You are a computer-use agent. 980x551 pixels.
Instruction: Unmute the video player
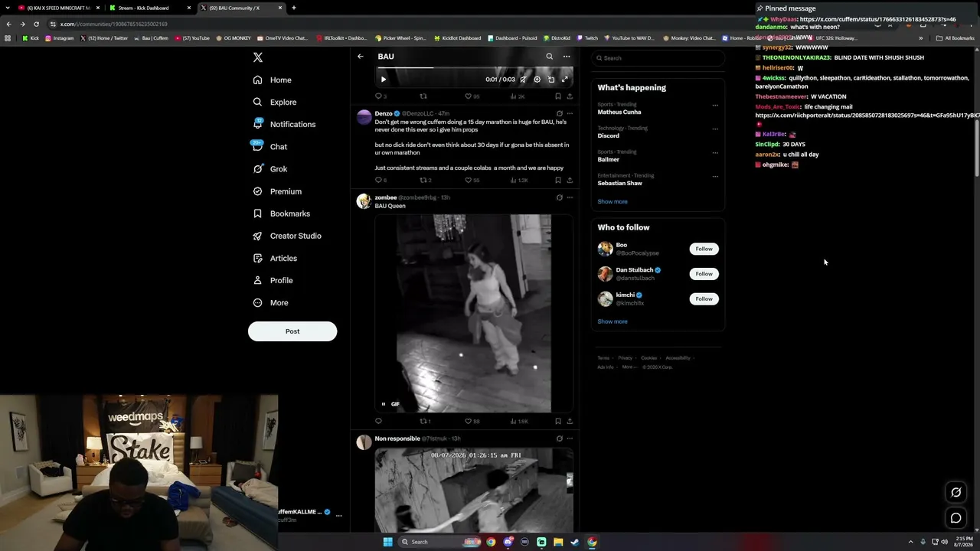[x=523, y=80]
